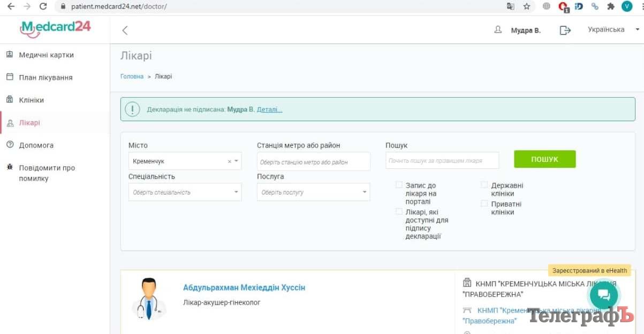Click the browser reload page icon
The width and height of the screenshot is (644, 334).
coord(43,6)
